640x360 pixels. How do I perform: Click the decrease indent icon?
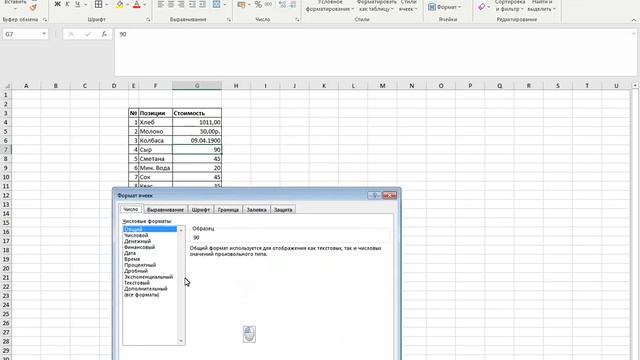coord(192,4)
